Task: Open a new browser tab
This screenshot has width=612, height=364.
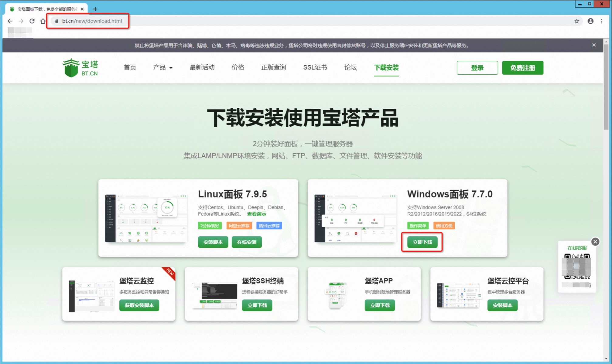Action: [x=95, y=9]
